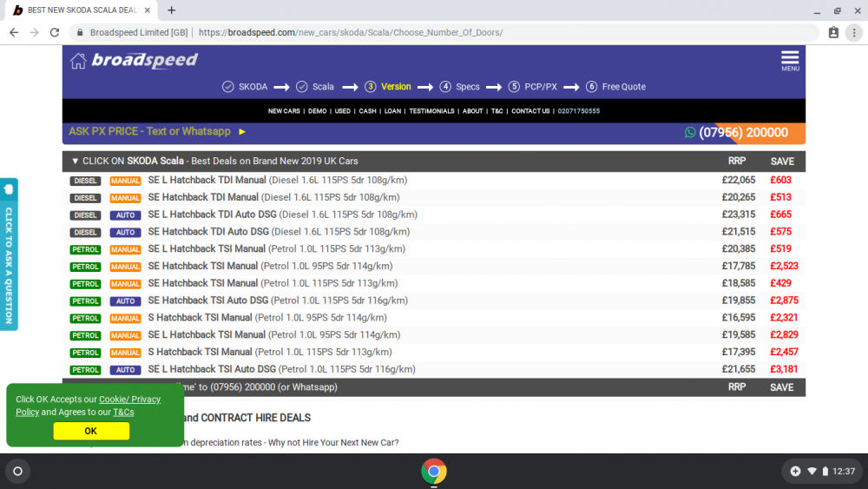Click the 02071750555 phone link
This screenshot has height=489, width=868.
point(578,111)
